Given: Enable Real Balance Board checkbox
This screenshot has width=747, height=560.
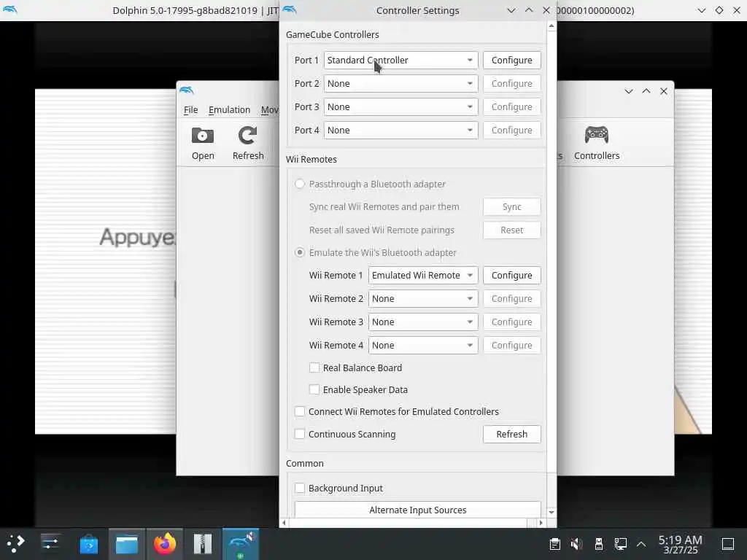Looking at the screenshot, I should click(314, 367).
